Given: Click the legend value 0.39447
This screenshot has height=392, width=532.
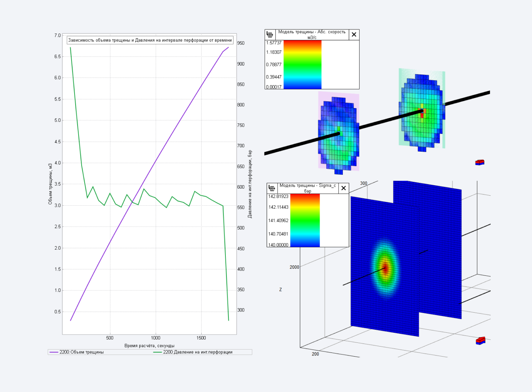Looking at the screenshot, I should point(274,77).
